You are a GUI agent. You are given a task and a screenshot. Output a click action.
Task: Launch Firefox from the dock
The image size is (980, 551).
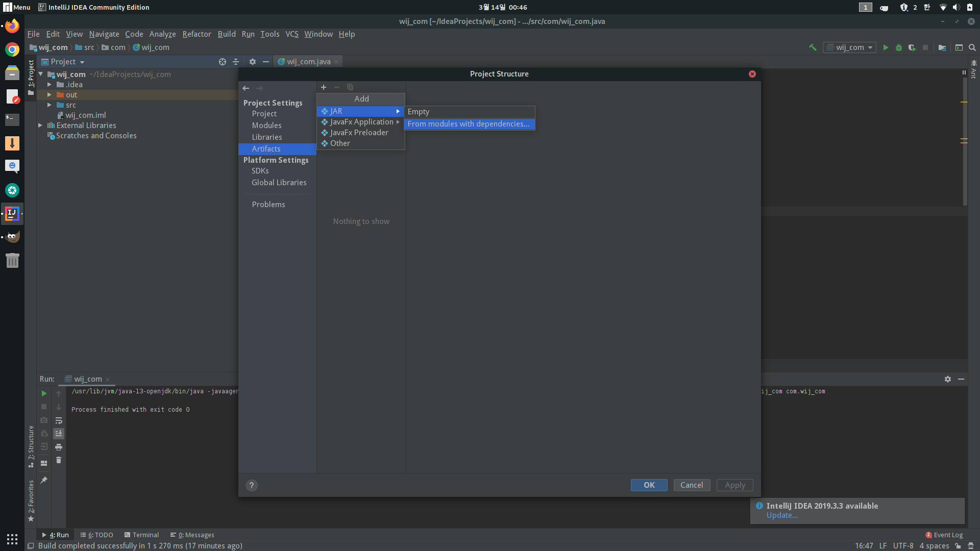12,26
